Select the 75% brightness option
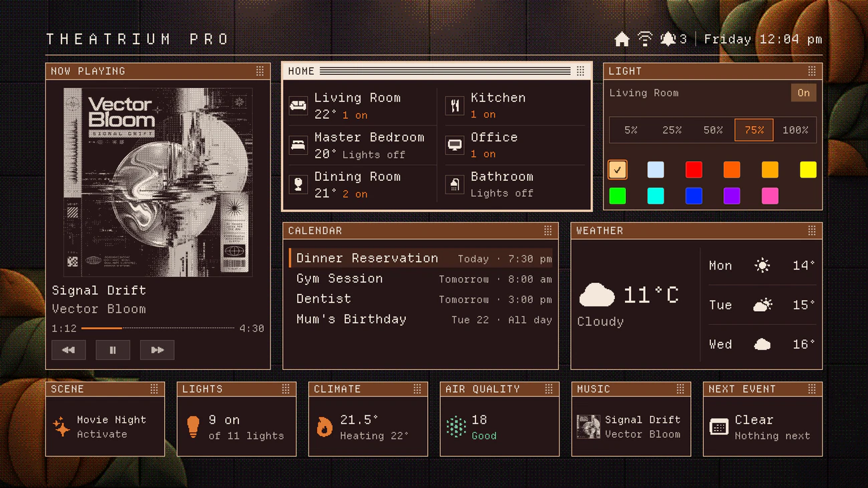868x488 pixels. click(x=754, y=130)
